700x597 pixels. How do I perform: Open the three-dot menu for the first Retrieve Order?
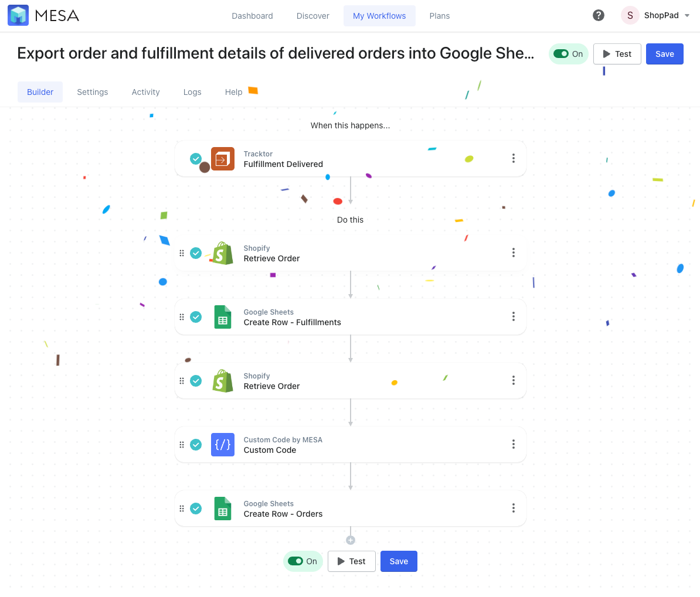pos(514,253)
